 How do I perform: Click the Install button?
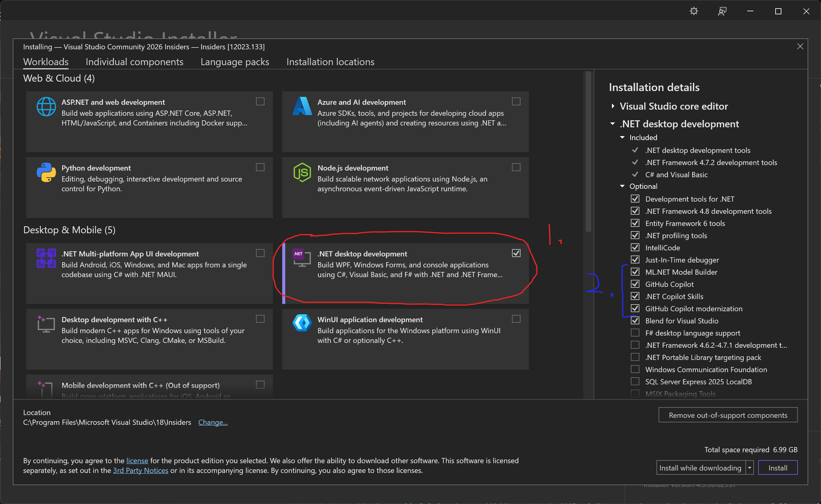pos(778,468)
